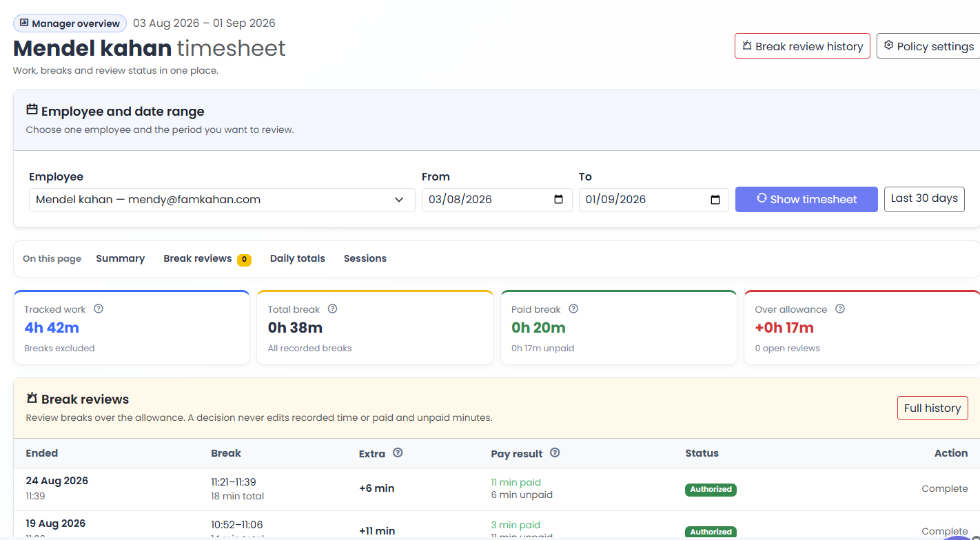Viewport: 980px width, 540px height.
Task: Click the 11:21–11:39 break time
Action: (x=234, y=482)
